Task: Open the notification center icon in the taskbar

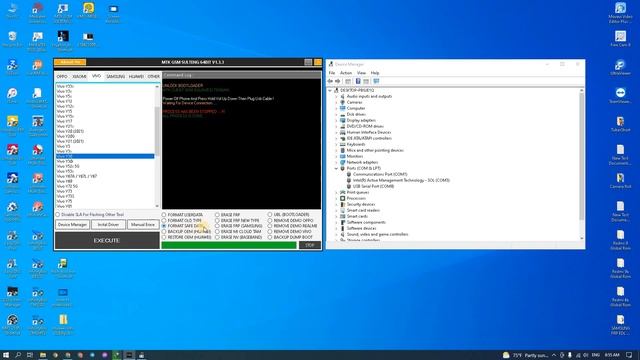Action: [629, 355]
